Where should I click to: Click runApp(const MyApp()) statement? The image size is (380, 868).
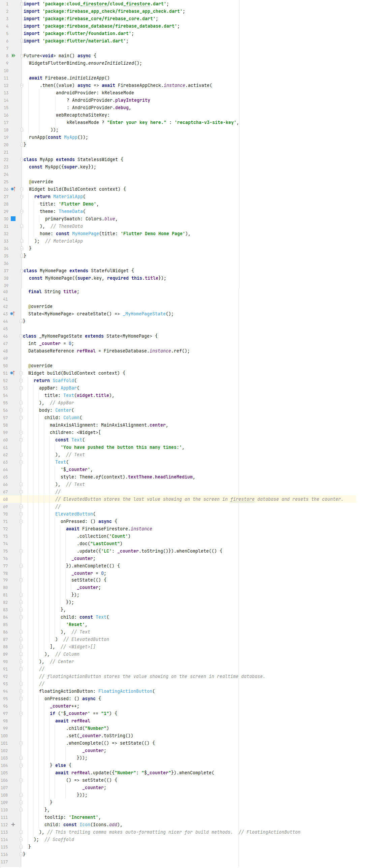coord(58,137)
